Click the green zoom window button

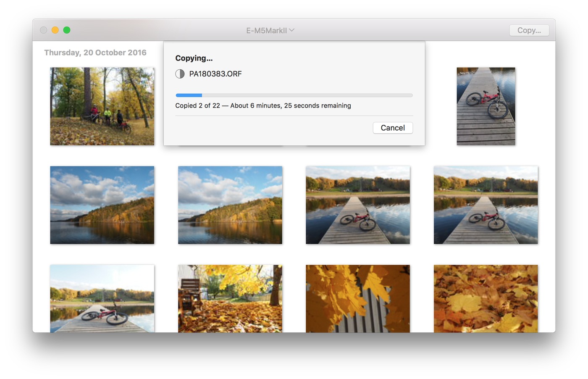tap(67, 30)
